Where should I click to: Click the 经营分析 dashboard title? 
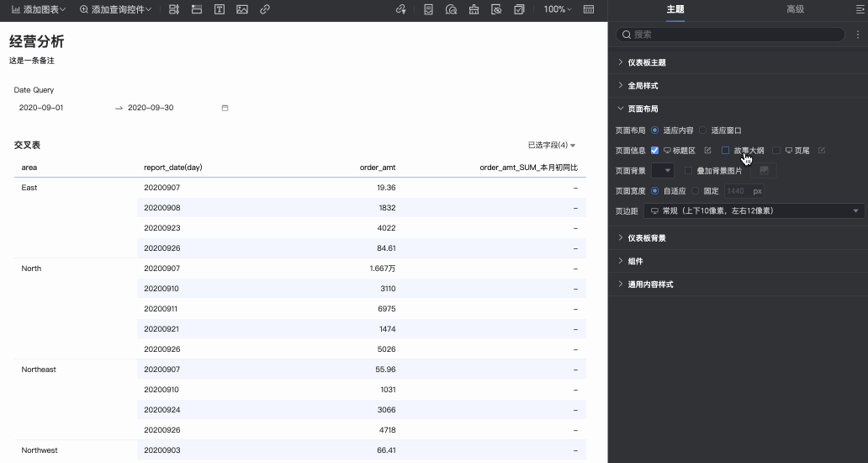click(x=36, y=41)
